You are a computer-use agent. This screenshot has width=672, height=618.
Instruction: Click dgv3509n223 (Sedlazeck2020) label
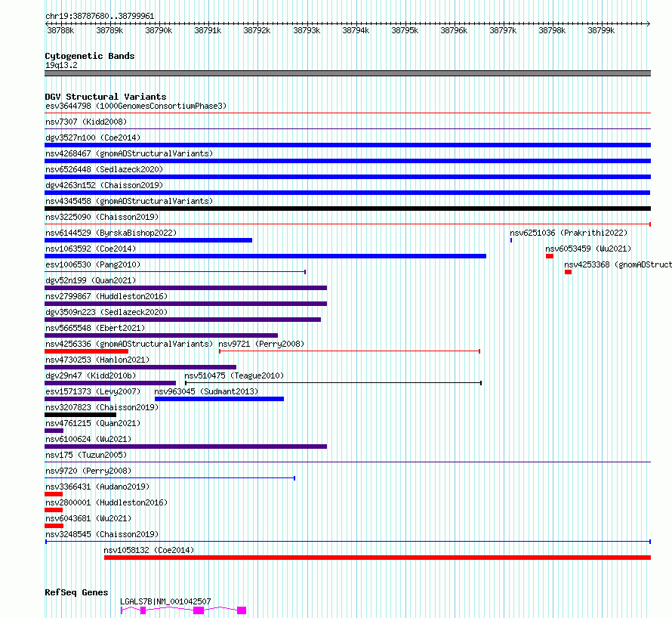[x=106, y=312]
